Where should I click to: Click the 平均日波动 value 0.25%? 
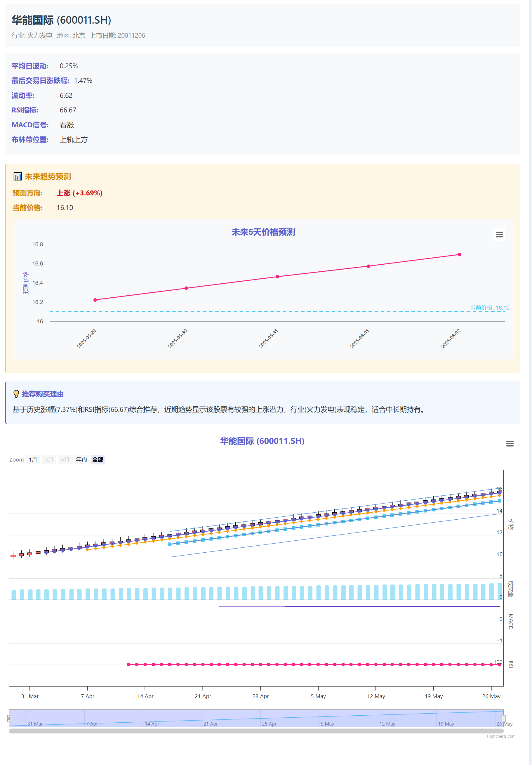click(69, 66)
